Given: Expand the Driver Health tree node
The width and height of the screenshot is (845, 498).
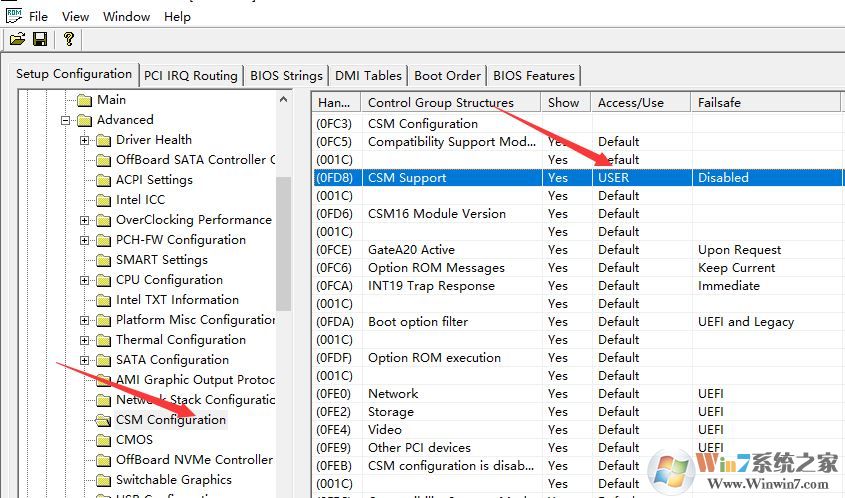Looking at the screenshot, I should (85, 140).
